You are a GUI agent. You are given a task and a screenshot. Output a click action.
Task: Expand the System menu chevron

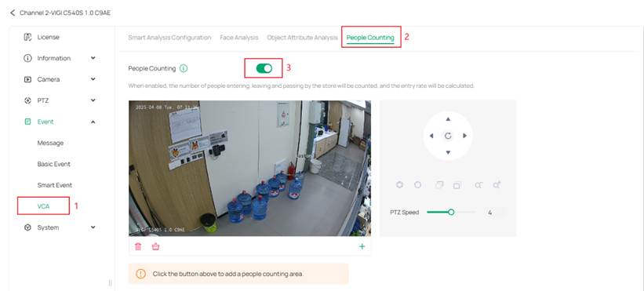(x=93, y=227)
